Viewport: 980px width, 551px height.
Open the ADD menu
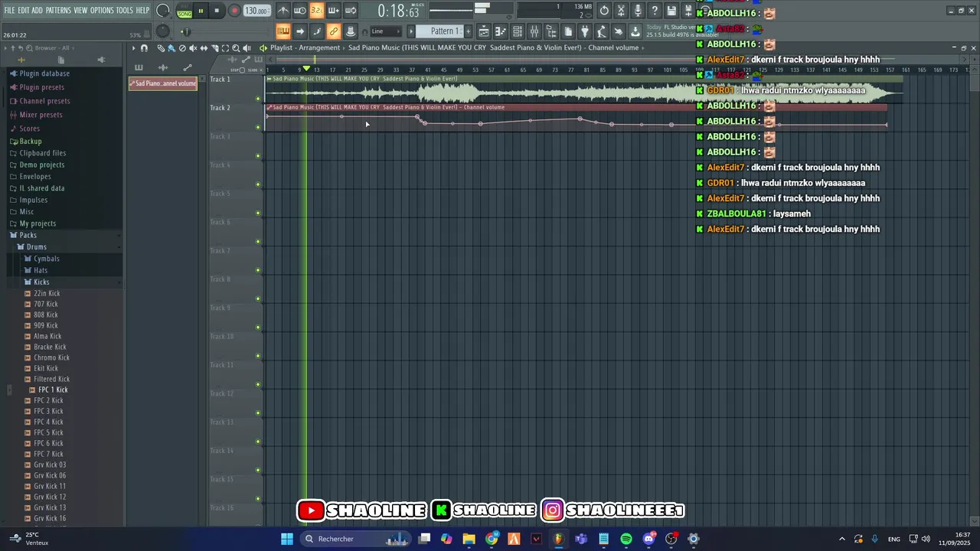[38, 11]
